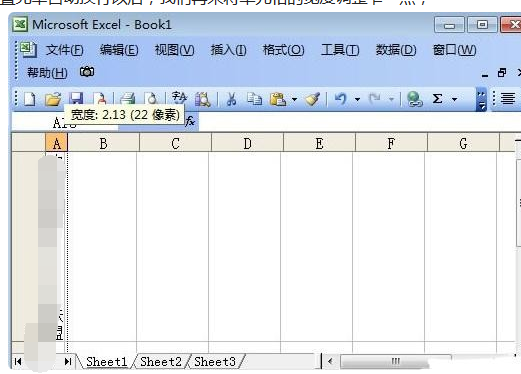This screenshot has height=374, width=521.
Task: Open the 数据(D) menu
Action: (x=396, y=50)
